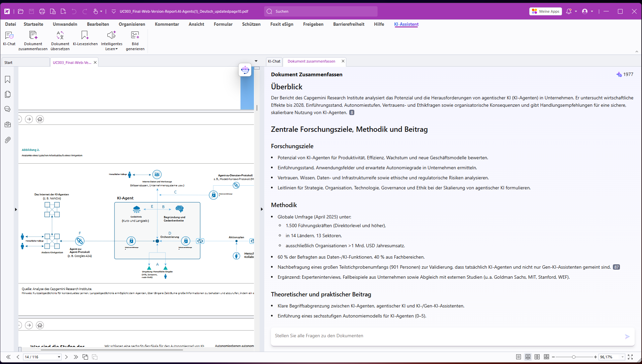Switch to the Start document tab
642x364 pixels.
25,63
